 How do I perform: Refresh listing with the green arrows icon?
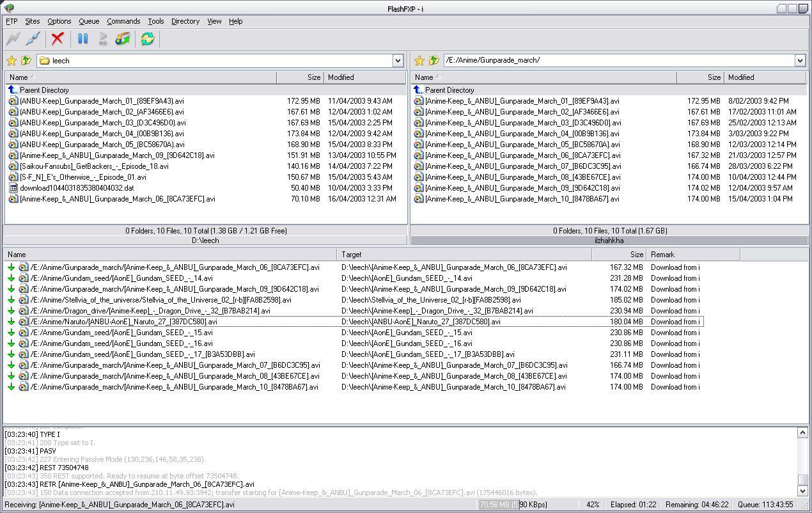pos(147,39)
